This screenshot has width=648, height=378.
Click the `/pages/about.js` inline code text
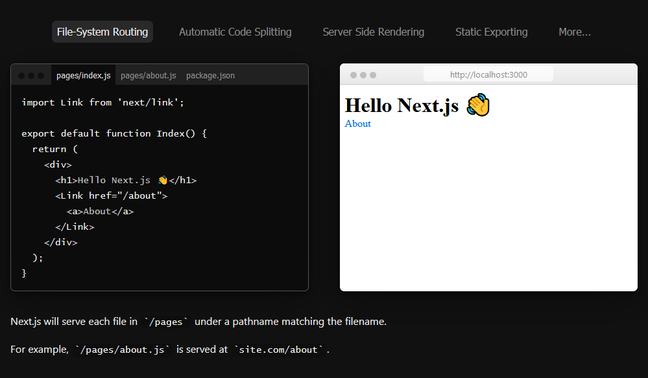pyautogui.click(x=122, y=349)
